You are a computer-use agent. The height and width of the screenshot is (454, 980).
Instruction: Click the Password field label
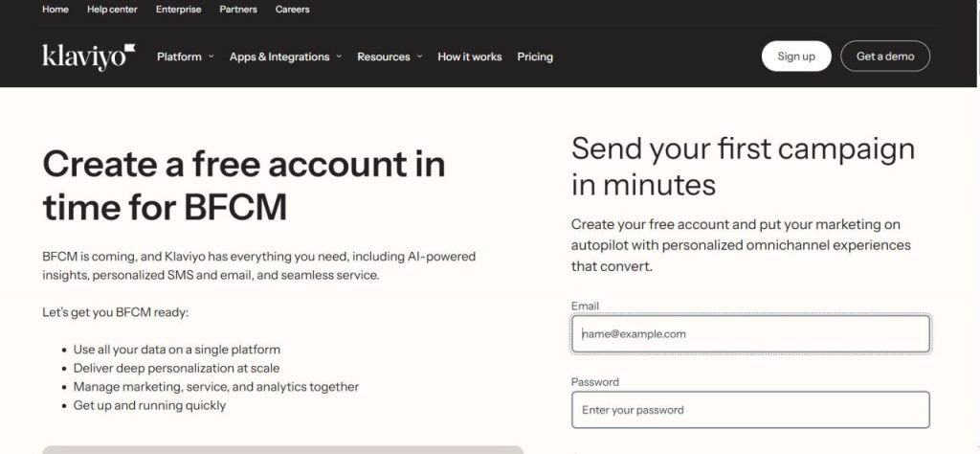[594, 382]
